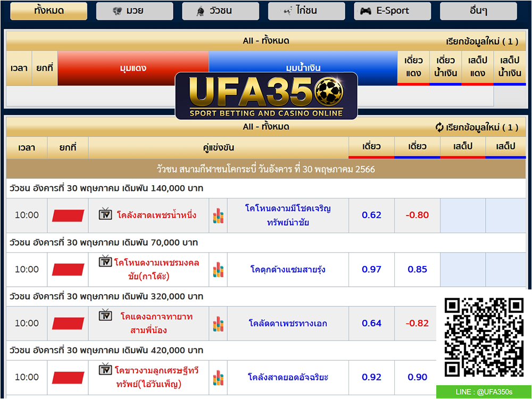532x399 pixels.
Task: Click the เดิมพัน 320,000 บาท match title
Action: (106, 296)
